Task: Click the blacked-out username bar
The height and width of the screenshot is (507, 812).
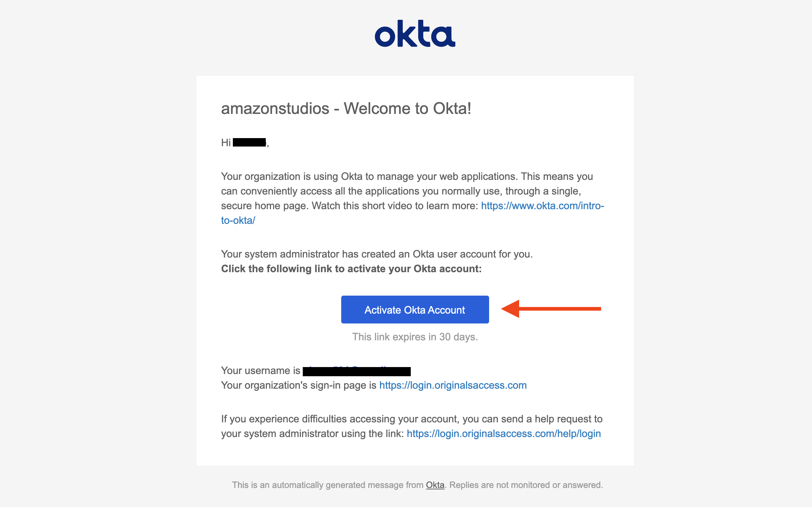Action: click(357, 371)
